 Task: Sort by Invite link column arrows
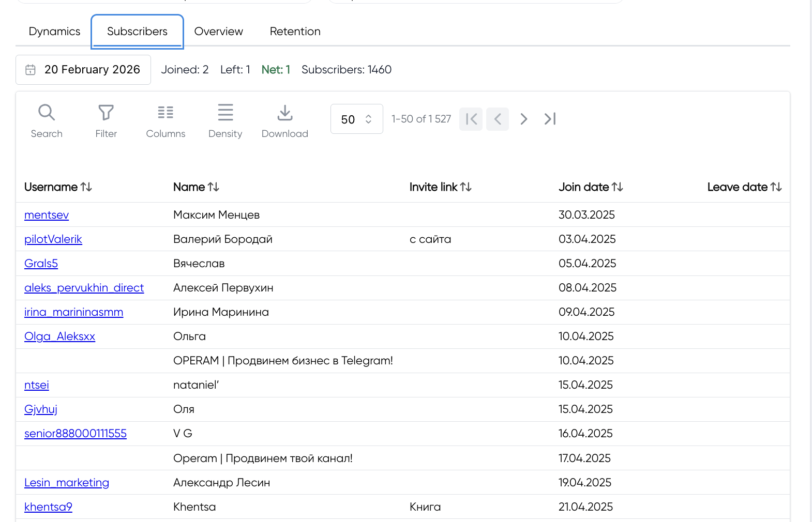[x=466, y=187]
